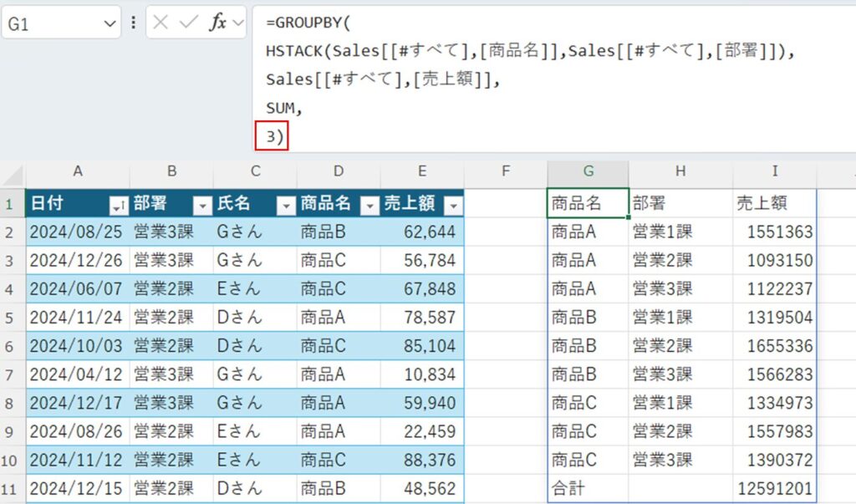Image resolution: width=856 pixels, height=504 pixels.
Task: Open the 日付 column filter dropdown
Action: [x=119, y=206]
